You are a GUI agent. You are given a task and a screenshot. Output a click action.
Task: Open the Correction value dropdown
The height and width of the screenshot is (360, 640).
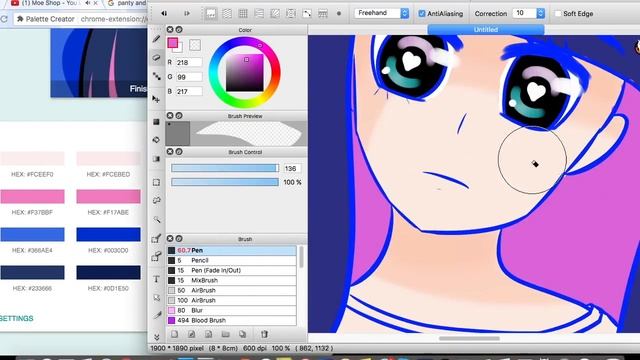coord(540,13)
